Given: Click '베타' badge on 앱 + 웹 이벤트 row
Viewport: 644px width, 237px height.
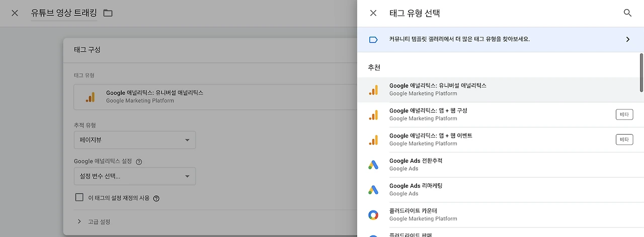Looking at the screenshot, I should pyautogui.click(x=624, y=140).
